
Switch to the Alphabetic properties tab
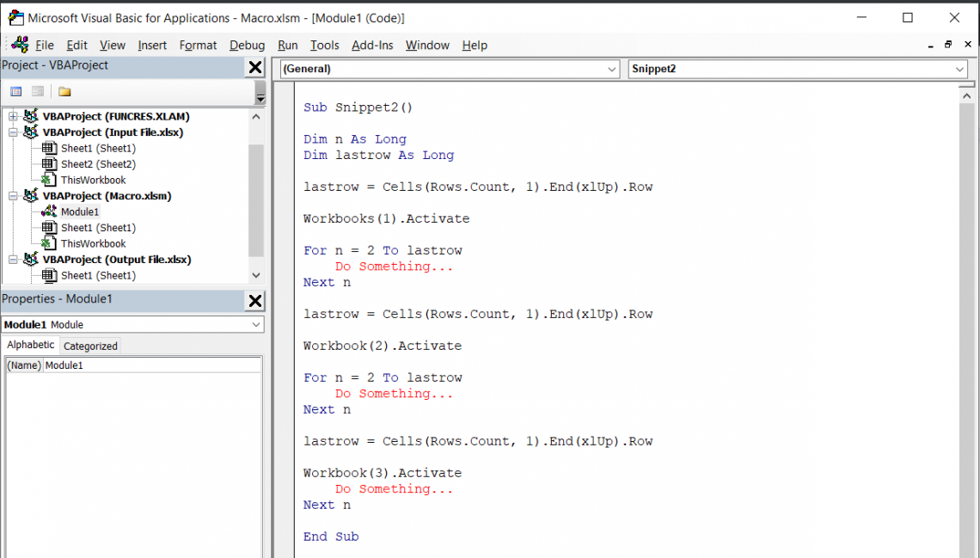point(31,345)
